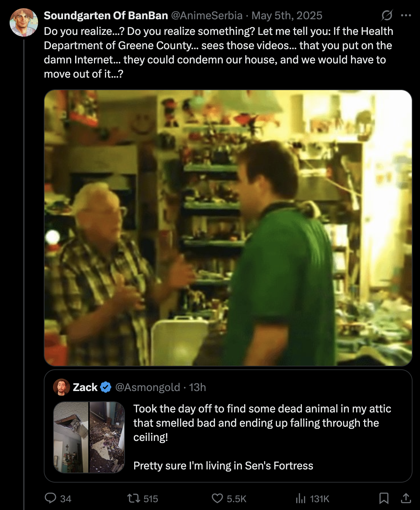Open the 13h timestamp on quoted post

tap(198, 387)
